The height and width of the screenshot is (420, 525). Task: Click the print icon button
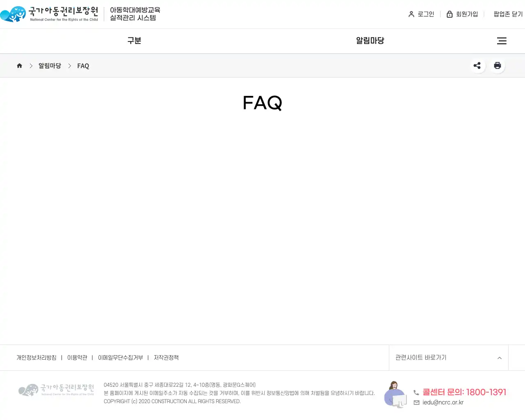498,66
